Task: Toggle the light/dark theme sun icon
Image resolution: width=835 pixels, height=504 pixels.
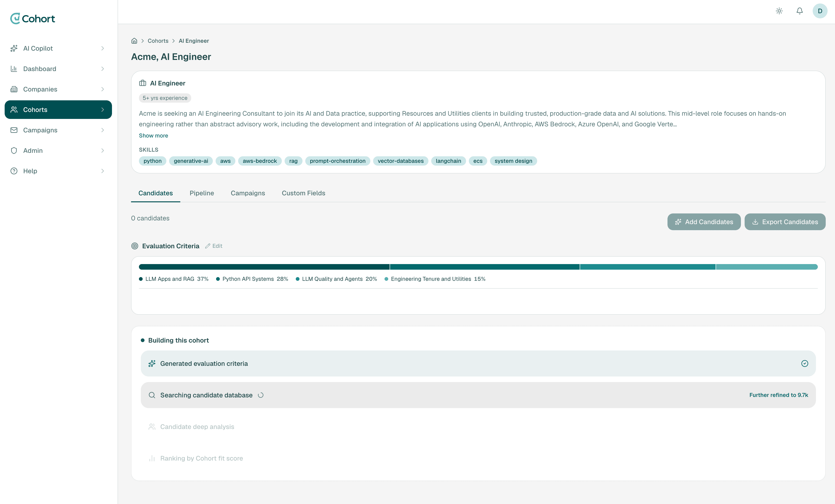Action: coord(779,11)
